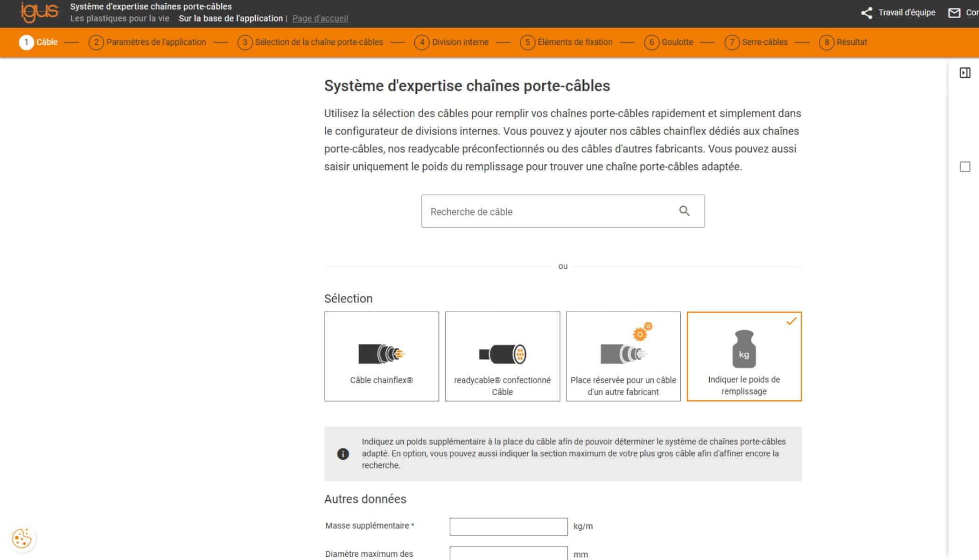Open step 8 Résultat
The width and height of the screenshot is (979, 560).
click(x=843, y=42)
